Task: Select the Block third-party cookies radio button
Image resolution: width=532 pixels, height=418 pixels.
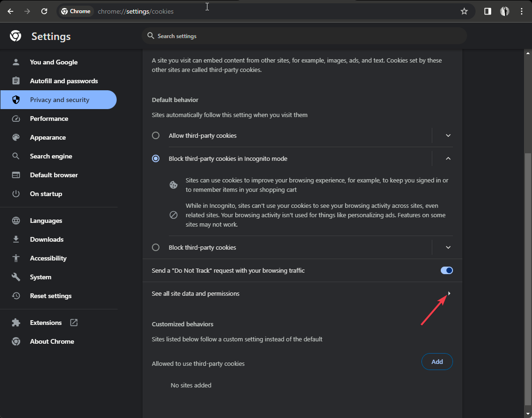Action: click(x=156, y=247)
